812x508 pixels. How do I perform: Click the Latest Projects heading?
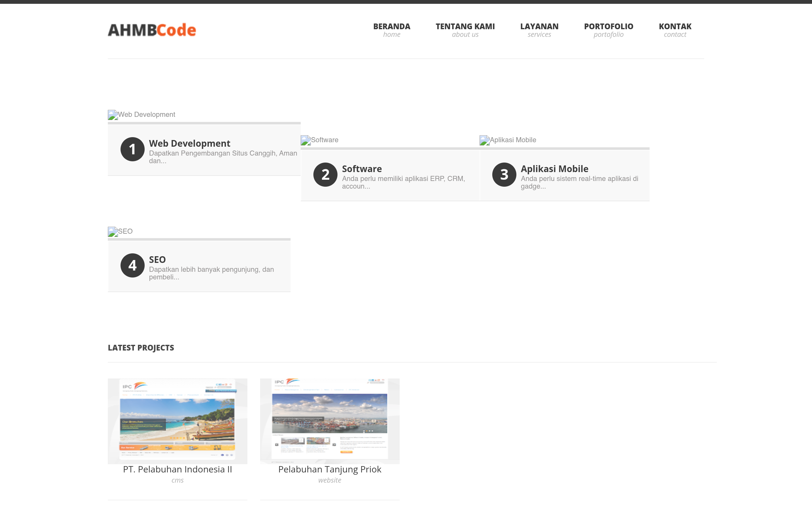coord(141,348)
